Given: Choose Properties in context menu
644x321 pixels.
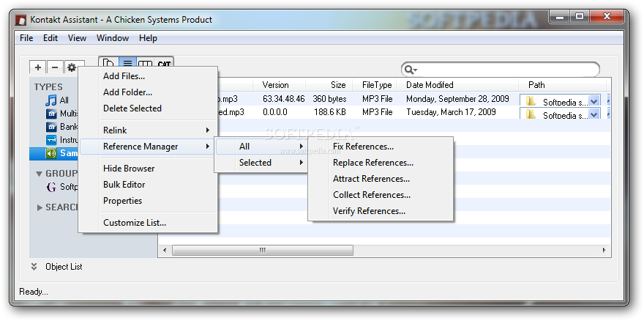Looking at the screenshot, I should (x=148, y=200).
